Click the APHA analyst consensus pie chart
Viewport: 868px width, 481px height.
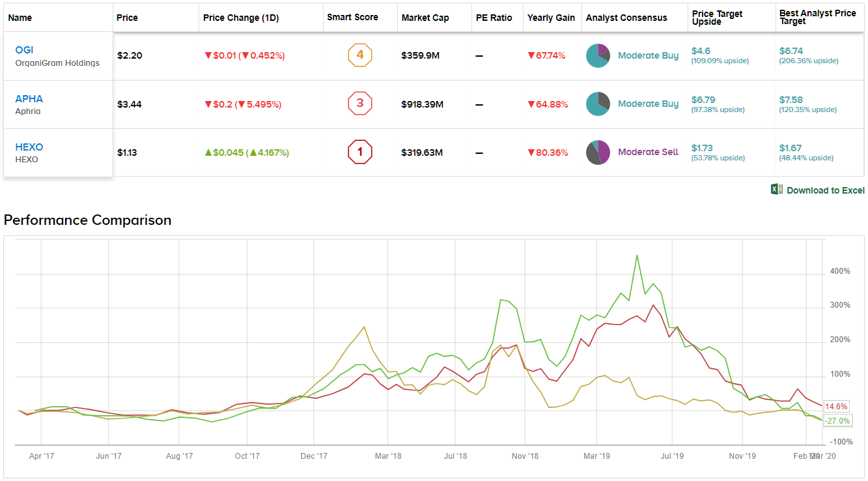tap(598, 104)
